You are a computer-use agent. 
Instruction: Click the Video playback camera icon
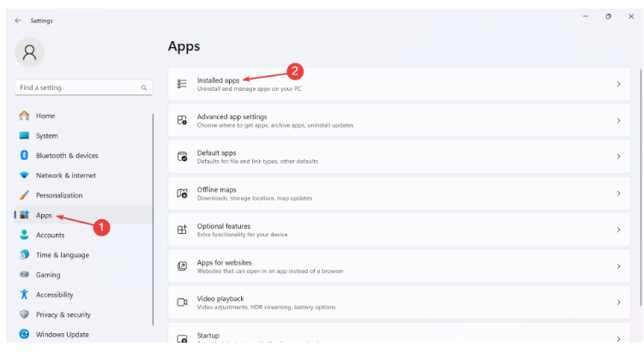point(181,302)
